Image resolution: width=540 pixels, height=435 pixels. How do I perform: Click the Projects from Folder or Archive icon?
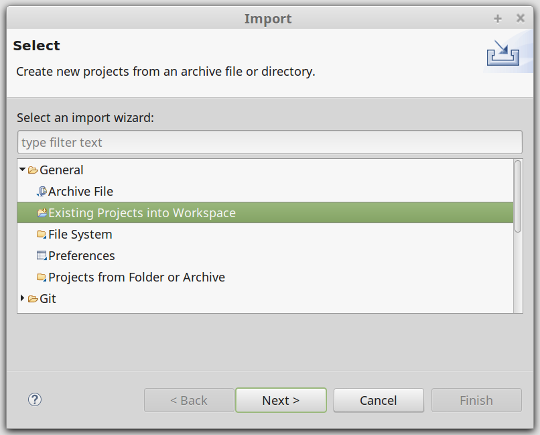pyautogui.click(x=42, y=277)
